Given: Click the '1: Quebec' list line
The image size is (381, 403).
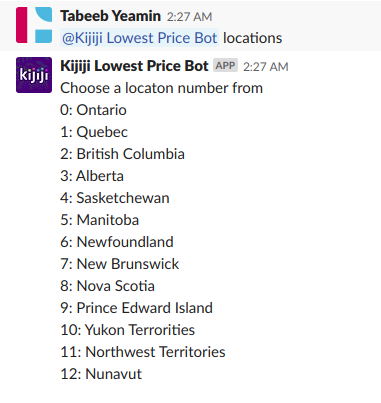Looking at the screenshot, I should click(94, 132).
